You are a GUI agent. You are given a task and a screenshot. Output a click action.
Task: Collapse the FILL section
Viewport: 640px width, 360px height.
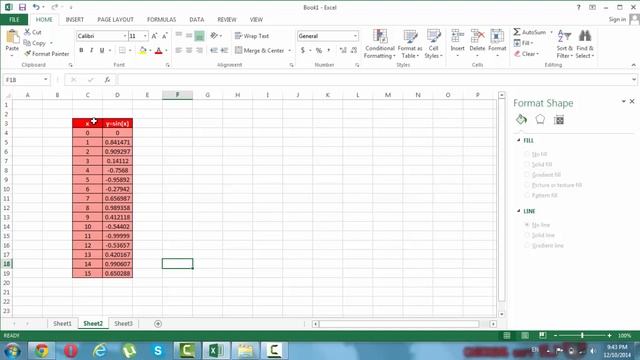(519, 140)
